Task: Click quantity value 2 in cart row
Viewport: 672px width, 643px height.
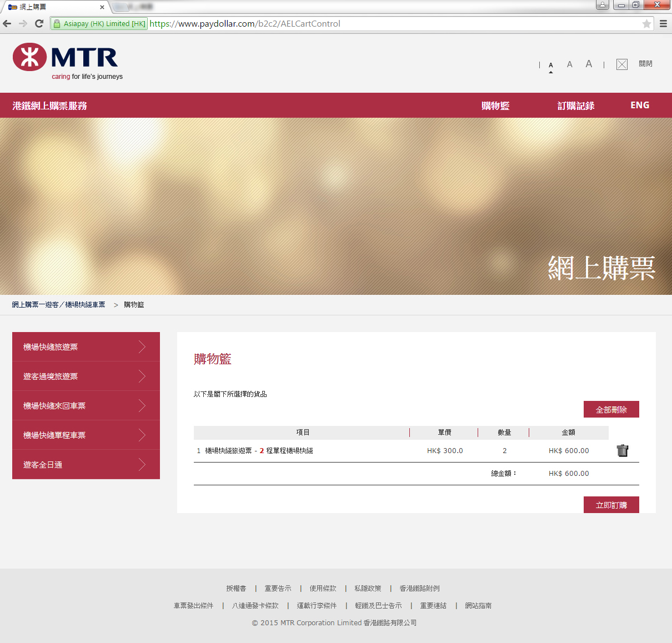Action: pyautogui.click(x=504, y=450)
